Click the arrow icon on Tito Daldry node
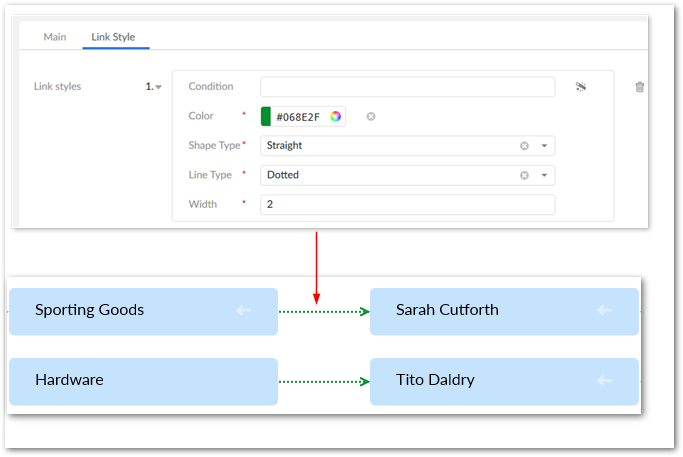The image size is (683, 457). [x=604, y=380]
